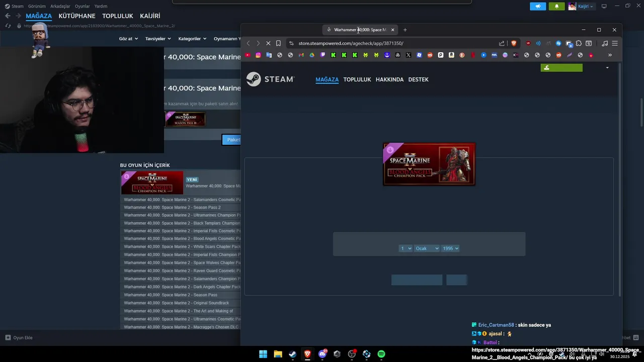Image resolution: width=644 pixels, height=362 pixels.
Task: Go forward in the Steam client navigation
Action: click(x=18, y=16)
